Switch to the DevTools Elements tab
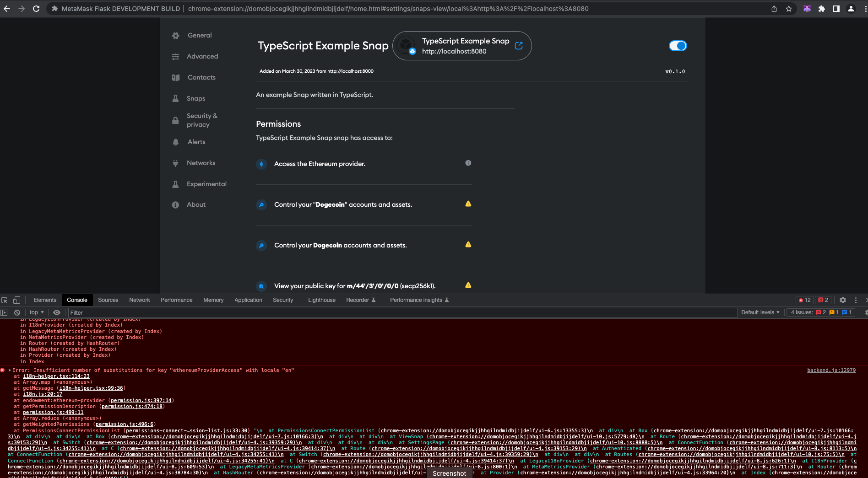Screen dimensions: 868x478 (45, 300)
